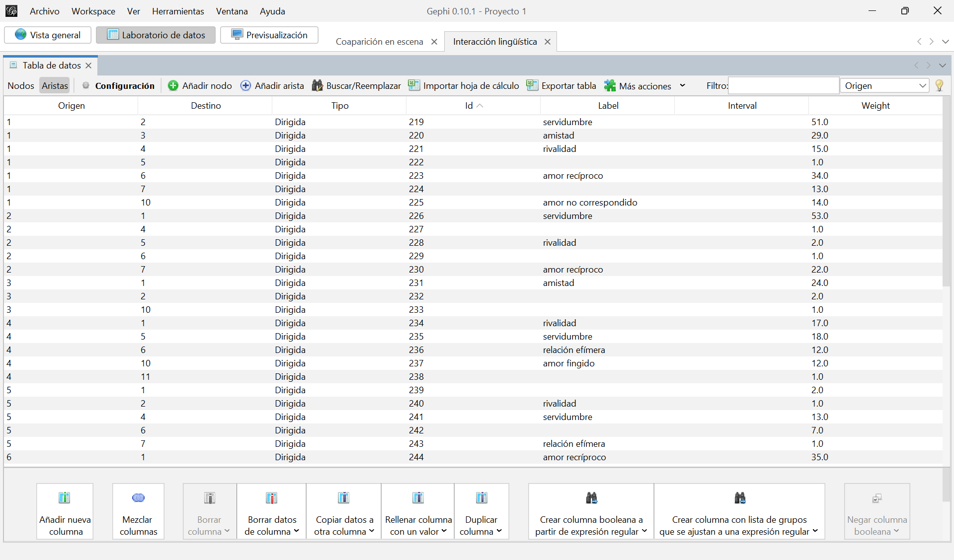This screenshot has height=560, width=954.
Task: Click the Exportar tabla icon
Action: [x=532, y=85]
